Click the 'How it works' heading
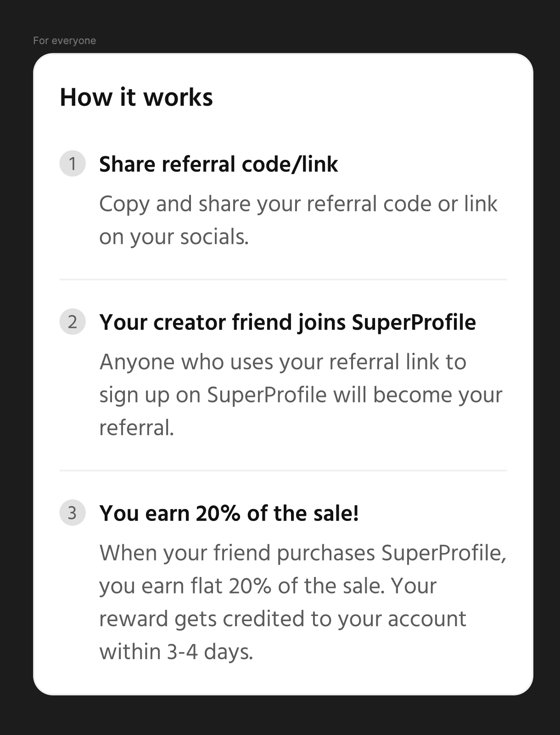 [x=136, y=97]
